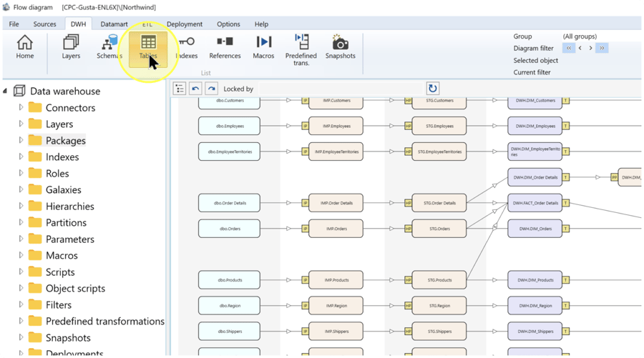This screenshot has width=644, height=358.
Task: Select the dbo.Orders source node
Action: coord(229,229)
